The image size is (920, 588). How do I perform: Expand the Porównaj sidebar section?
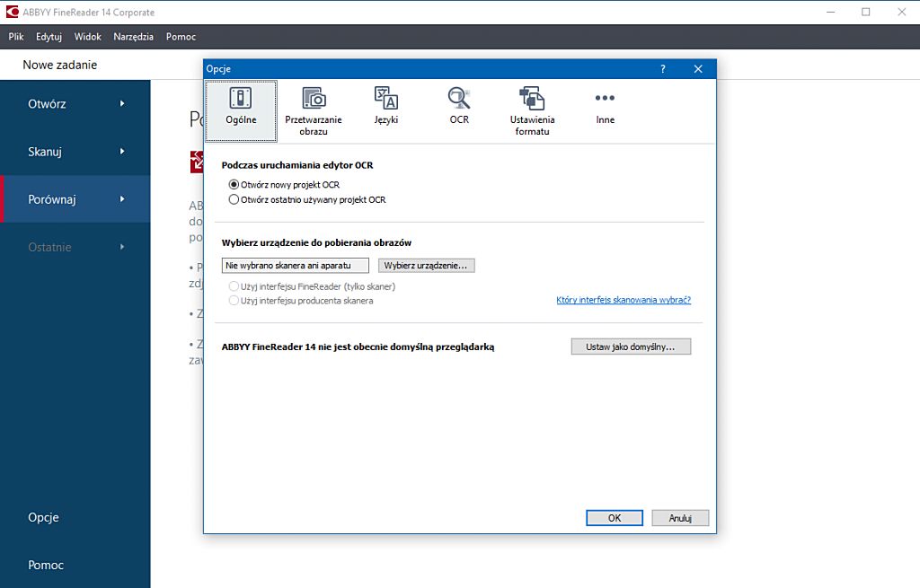(x=75, y=199)
